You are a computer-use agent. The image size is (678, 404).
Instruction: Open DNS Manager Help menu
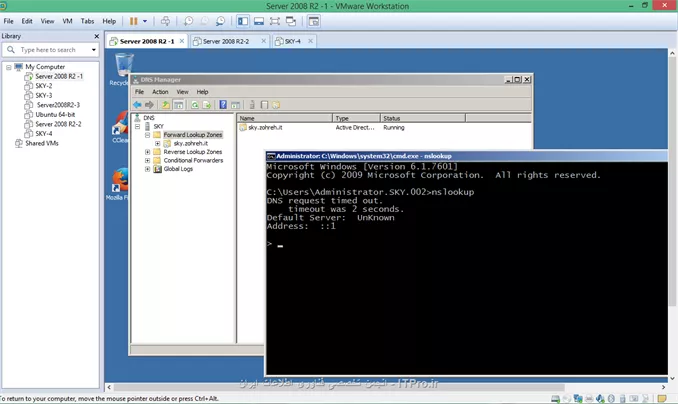coord(202,92)
